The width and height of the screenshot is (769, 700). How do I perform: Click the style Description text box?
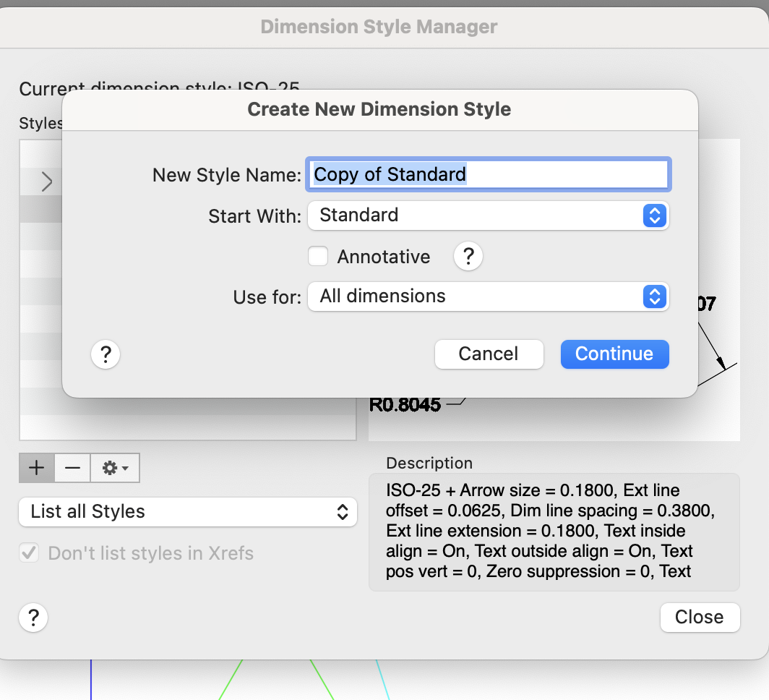click(554, 532)
